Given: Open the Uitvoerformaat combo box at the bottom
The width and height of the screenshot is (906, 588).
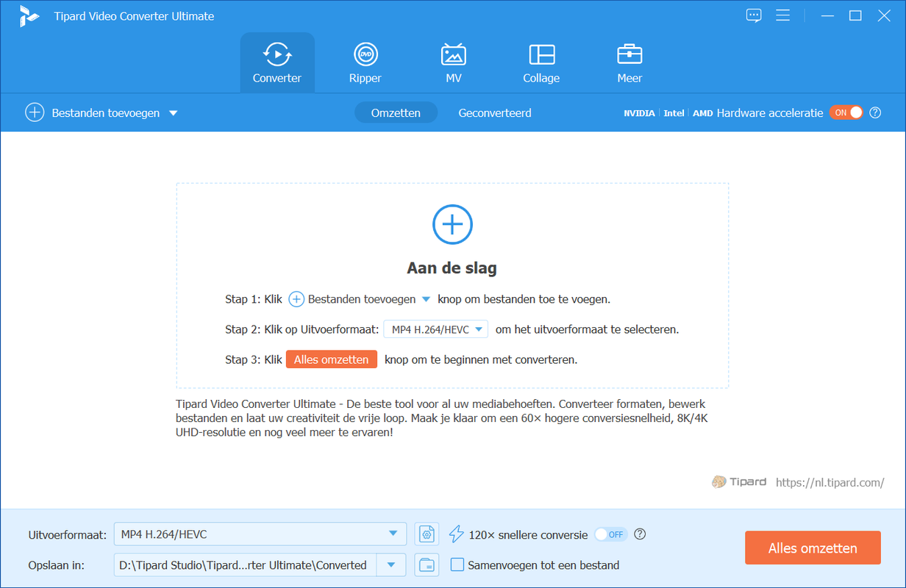Looking at the screenshot, I should click(x=260, y=534).
